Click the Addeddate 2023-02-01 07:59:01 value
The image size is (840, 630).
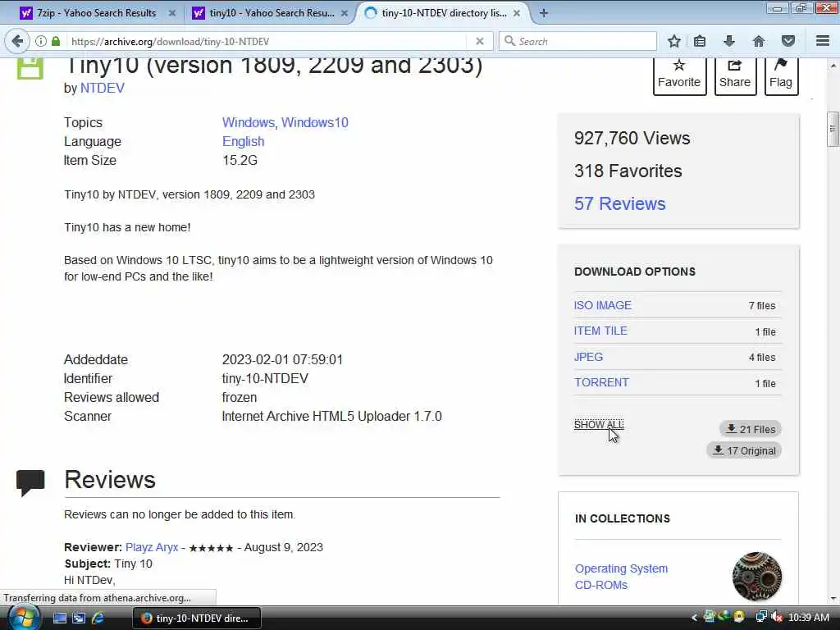click(x=282, y=359)
